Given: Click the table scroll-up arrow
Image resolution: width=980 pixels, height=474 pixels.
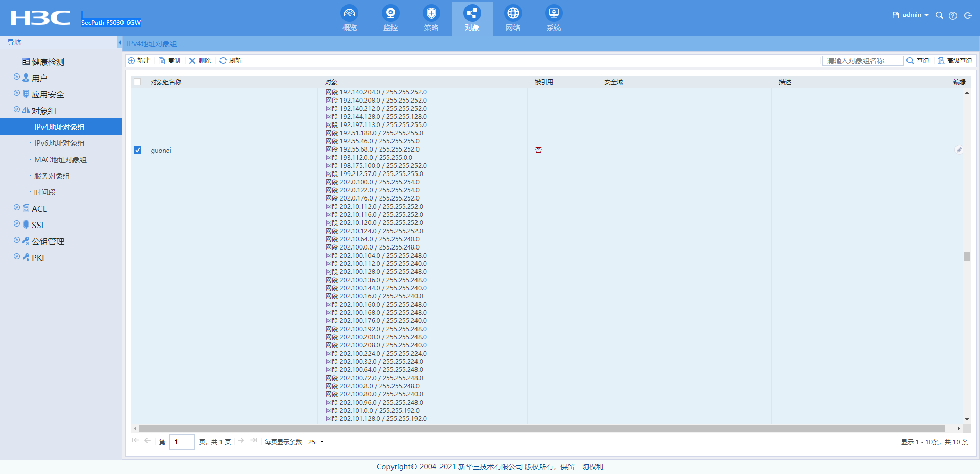Looking at the screenshot, I should 967,93.
